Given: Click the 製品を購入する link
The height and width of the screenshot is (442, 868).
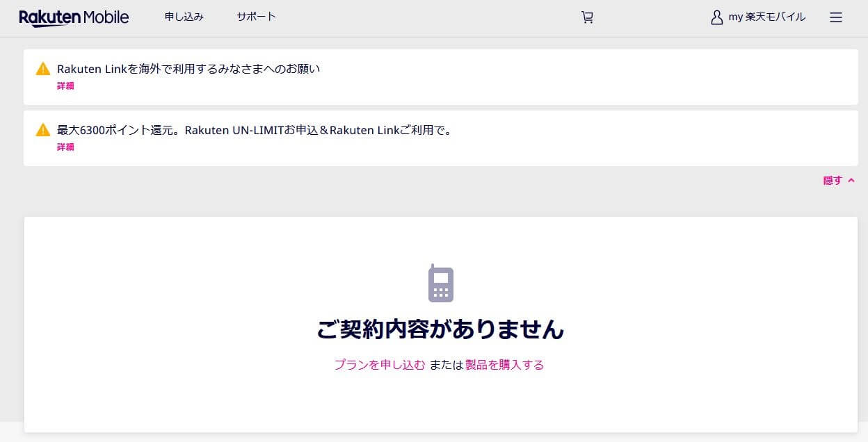Looking at the screenshot, I should coord(504,365).
